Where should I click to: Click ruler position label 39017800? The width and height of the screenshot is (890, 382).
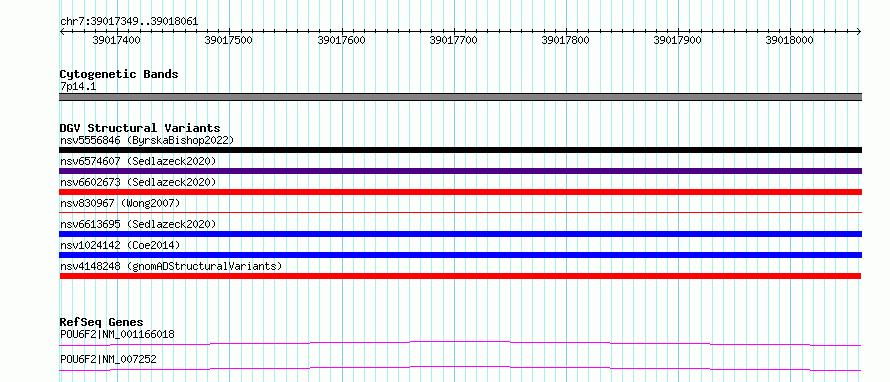(x=566, y=40)
